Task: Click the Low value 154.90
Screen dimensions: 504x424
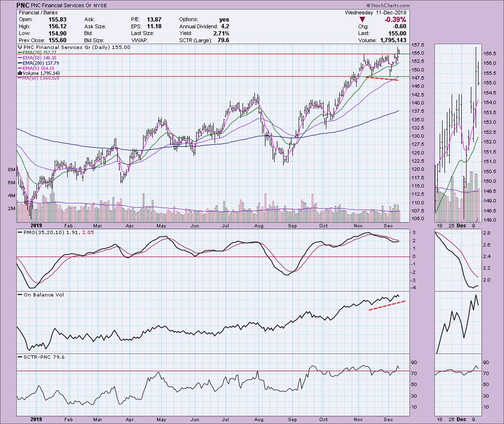Action: pos(58,34)
